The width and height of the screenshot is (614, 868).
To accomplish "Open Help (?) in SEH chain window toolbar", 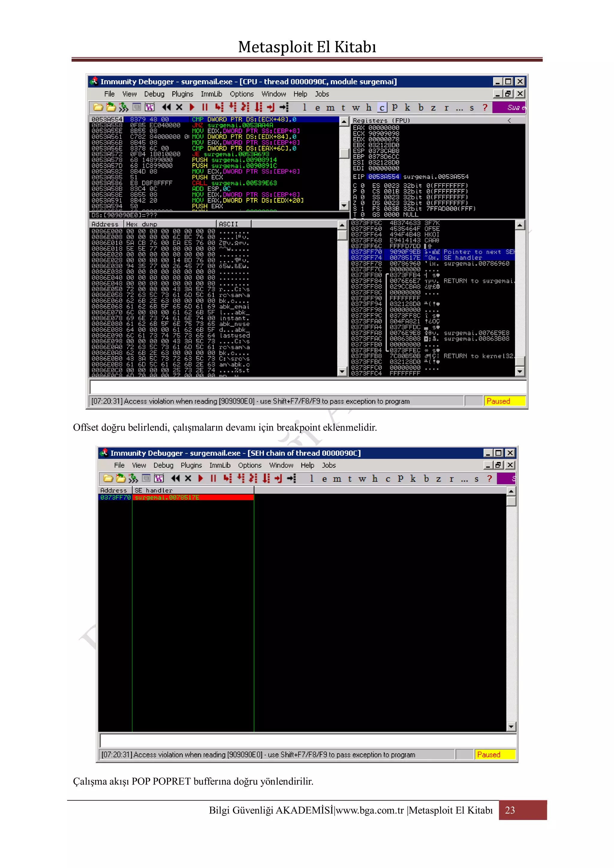I will [x=490, y=479].
